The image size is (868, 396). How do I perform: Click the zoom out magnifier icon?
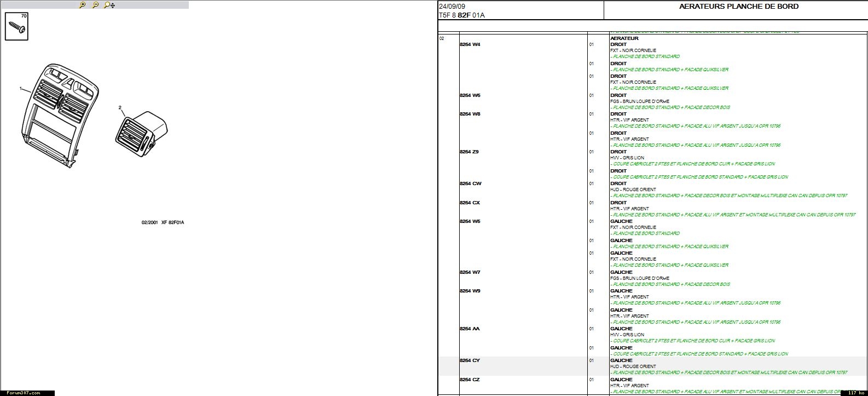(96, 5)
